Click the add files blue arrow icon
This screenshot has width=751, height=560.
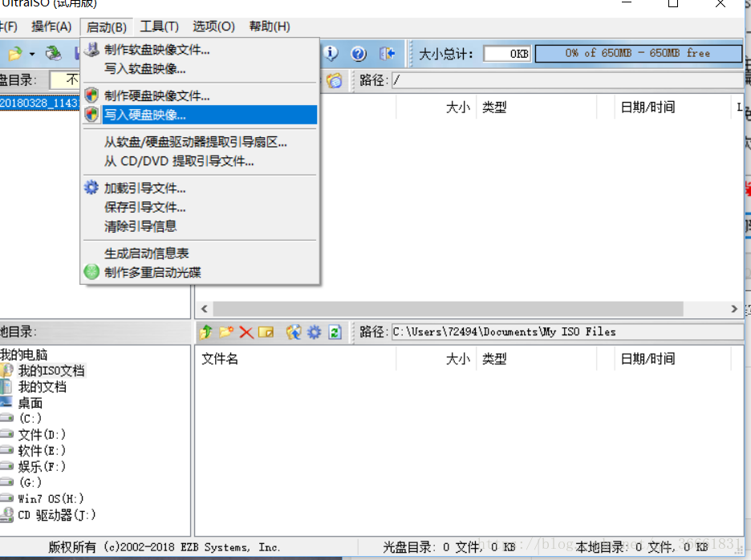294,331
